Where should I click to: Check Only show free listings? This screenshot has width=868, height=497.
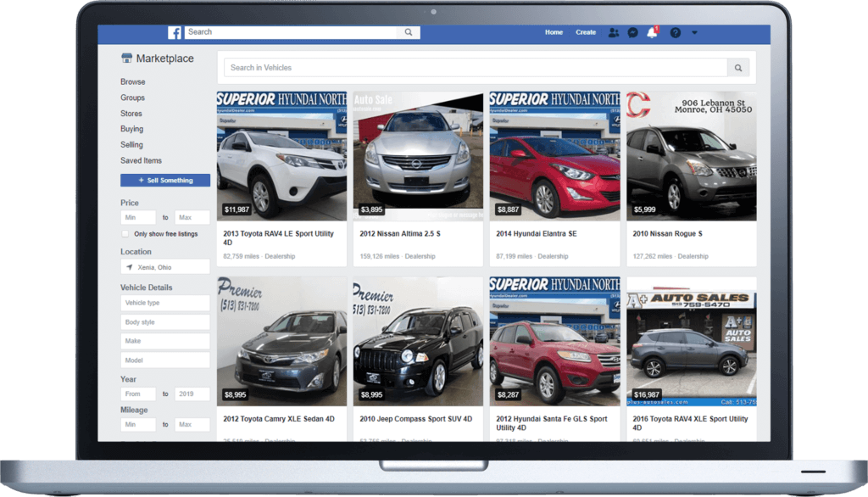pyautogui.click(x=125, y=234)
